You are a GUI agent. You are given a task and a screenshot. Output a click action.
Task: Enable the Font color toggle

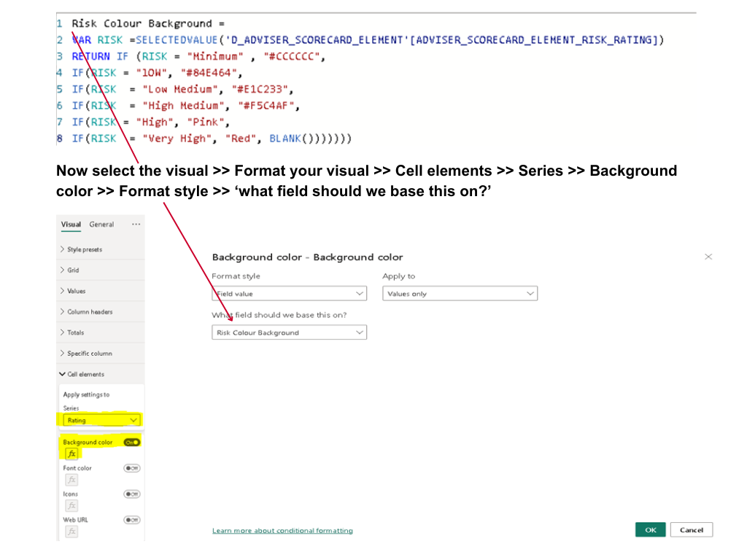[132, 468]
